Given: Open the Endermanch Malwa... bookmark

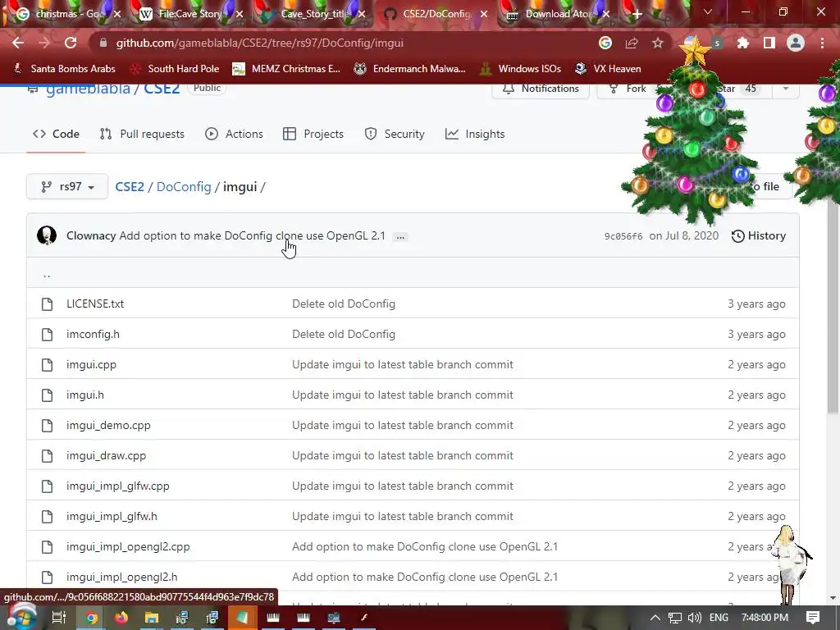Looking at the screenshot, I should pos(410,69).
